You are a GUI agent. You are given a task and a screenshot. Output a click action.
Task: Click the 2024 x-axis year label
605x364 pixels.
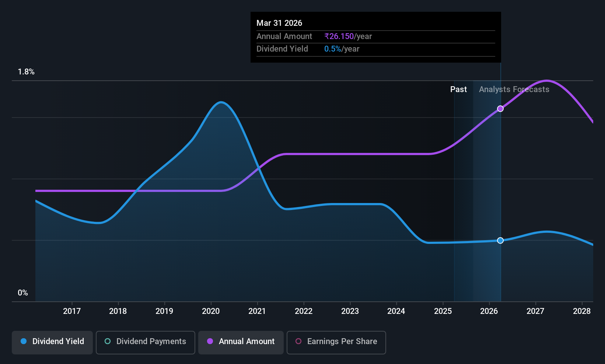coord(396,311)
